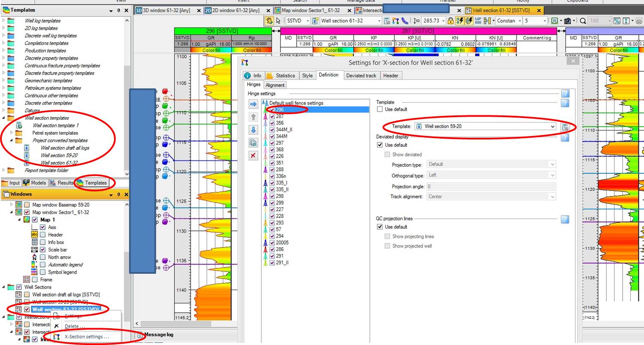Click the comment bubble toolbar icon

click(554, 21)
